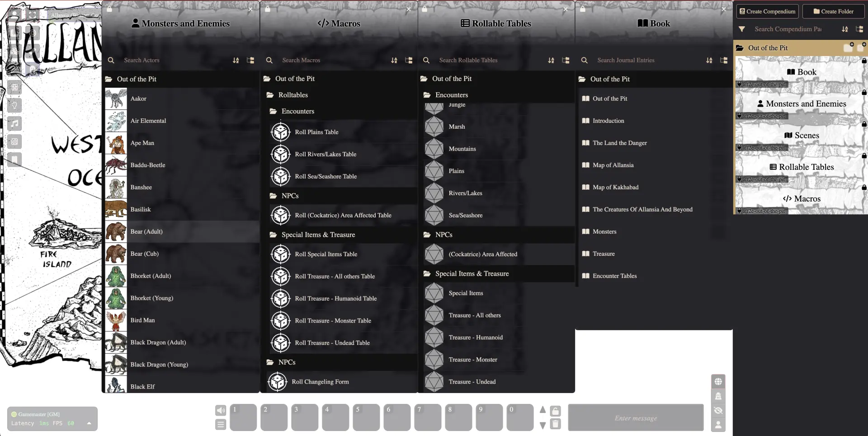
Task: Open the Scenes compendium pack
Action: pos(801,136)
